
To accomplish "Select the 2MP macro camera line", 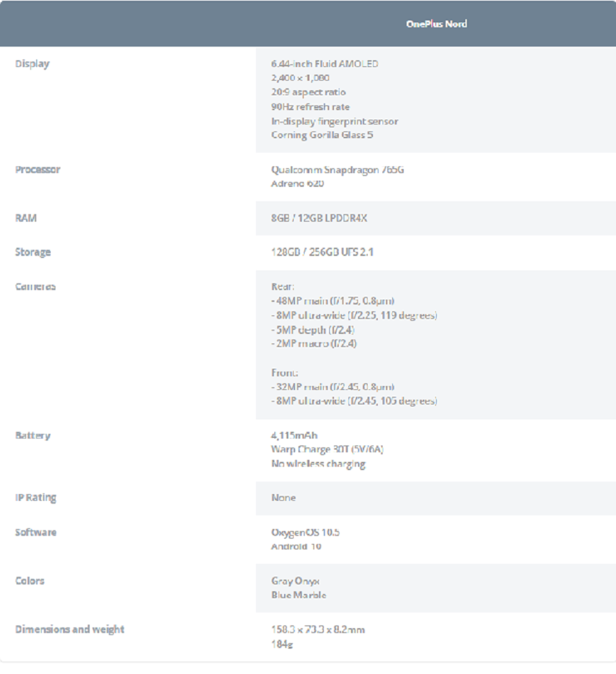I will pos(313,344).
